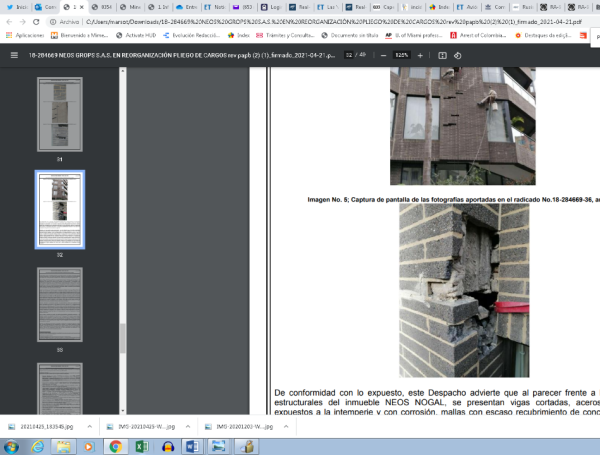Image resolution: width=600 pixels, height=455 pixels.
Task: Zoom out with the minus button
Action: [x=383, y=55]
